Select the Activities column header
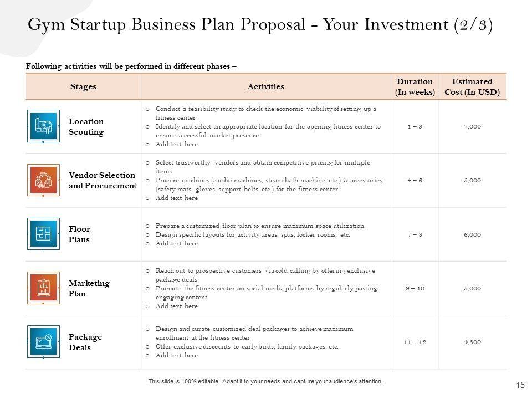 pos(265,86)
